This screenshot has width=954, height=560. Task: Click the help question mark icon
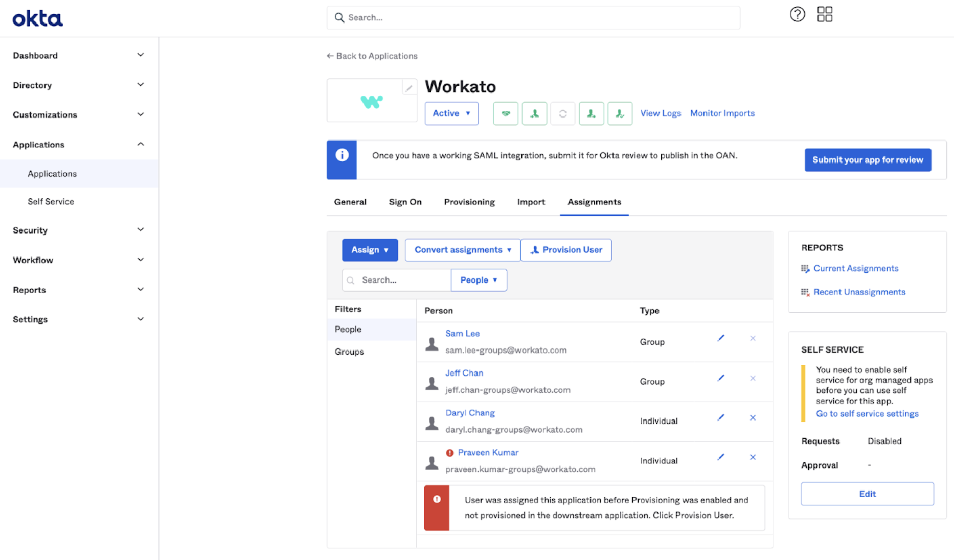(797, 14)
